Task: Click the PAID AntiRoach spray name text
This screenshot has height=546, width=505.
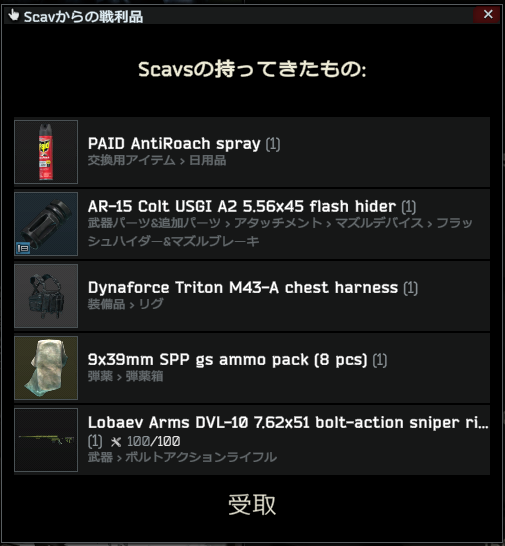Action: point(174,143)
